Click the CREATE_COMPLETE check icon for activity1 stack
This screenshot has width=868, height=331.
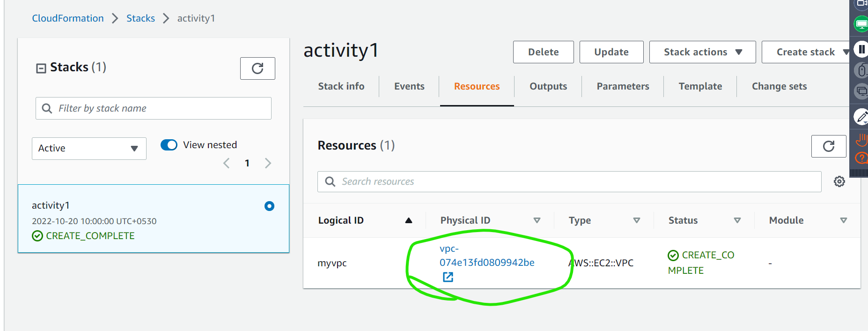37,236
